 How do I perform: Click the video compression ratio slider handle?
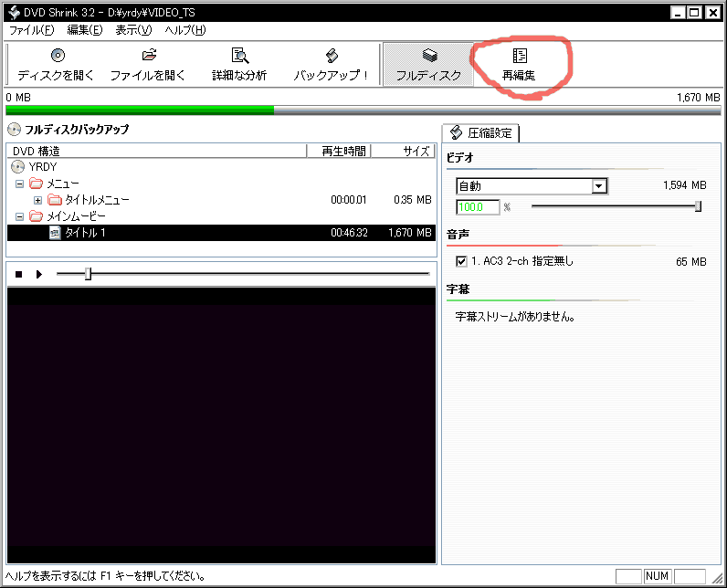pyautogui.click(x=698, y=206)
